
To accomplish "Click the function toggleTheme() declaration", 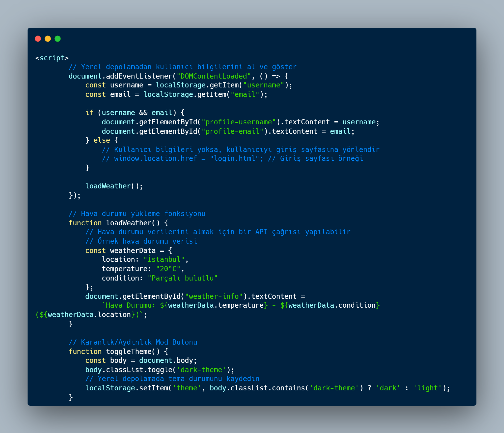I will [118, 352].
